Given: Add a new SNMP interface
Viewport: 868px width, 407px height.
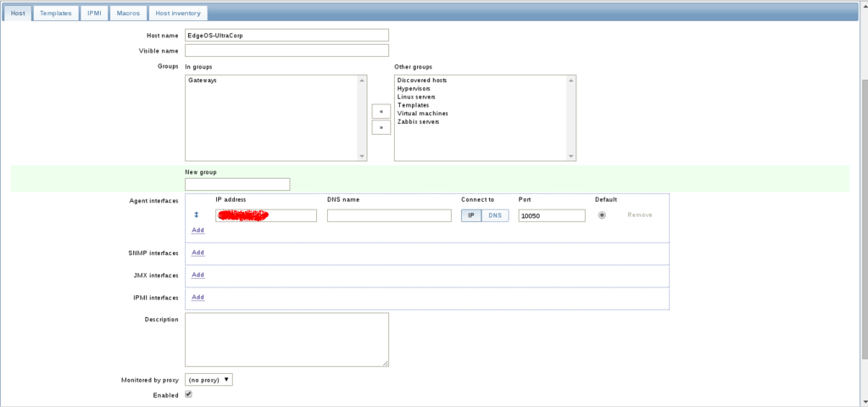Looking at the screenshot, I should (x=198, y=253).
